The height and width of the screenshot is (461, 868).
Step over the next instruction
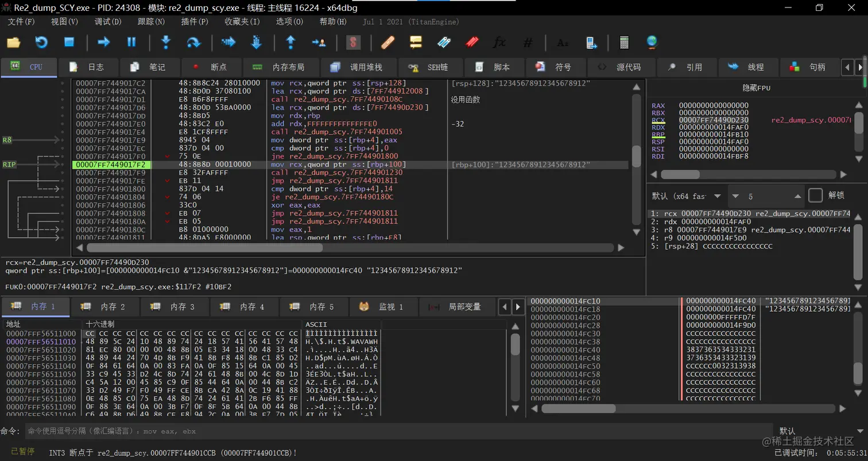click(x=194, y=42)
